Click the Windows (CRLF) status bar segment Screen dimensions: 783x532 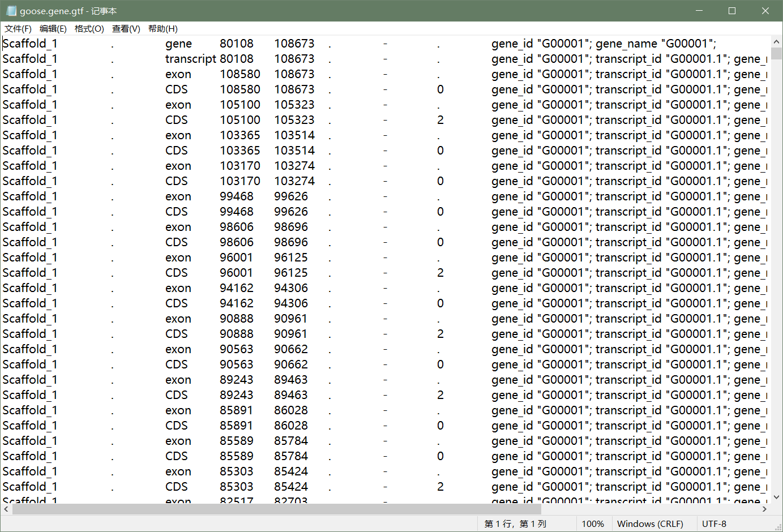[x=652, y=524]
